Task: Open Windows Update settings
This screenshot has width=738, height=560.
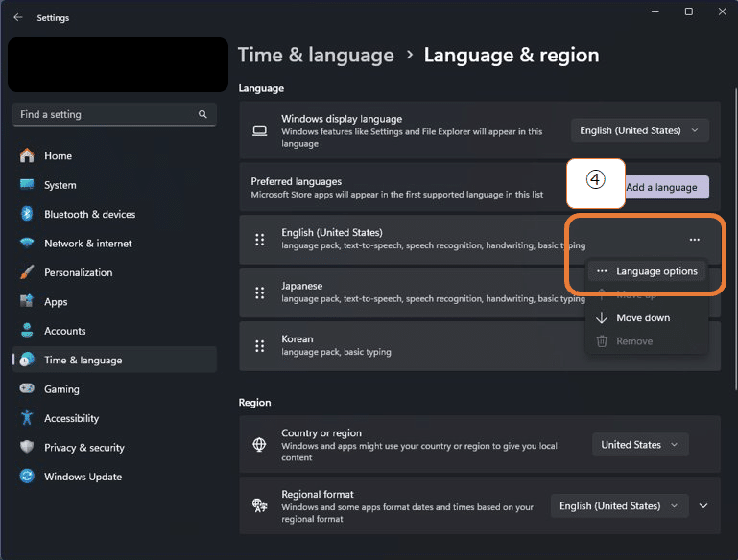Action: (114, 477)
